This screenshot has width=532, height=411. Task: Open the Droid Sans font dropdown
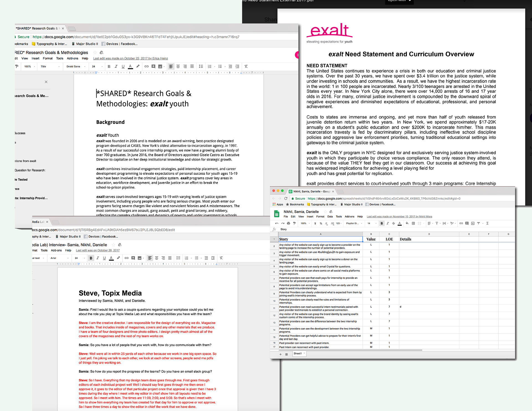coord(76,66)
